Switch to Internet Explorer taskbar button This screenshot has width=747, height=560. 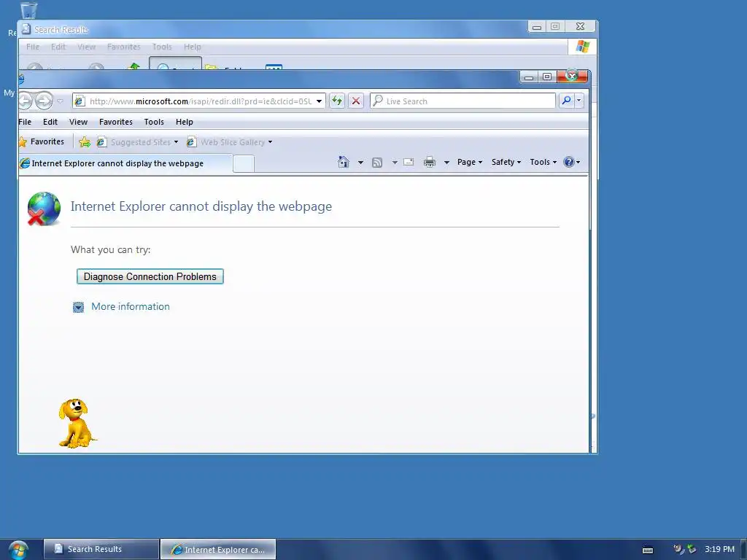point(217,549)
